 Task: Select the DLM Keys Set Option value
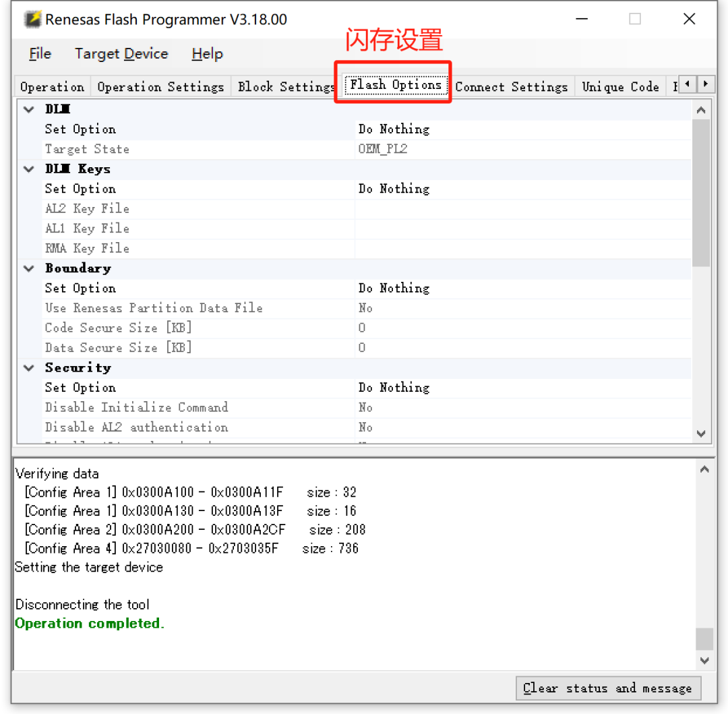523,189
